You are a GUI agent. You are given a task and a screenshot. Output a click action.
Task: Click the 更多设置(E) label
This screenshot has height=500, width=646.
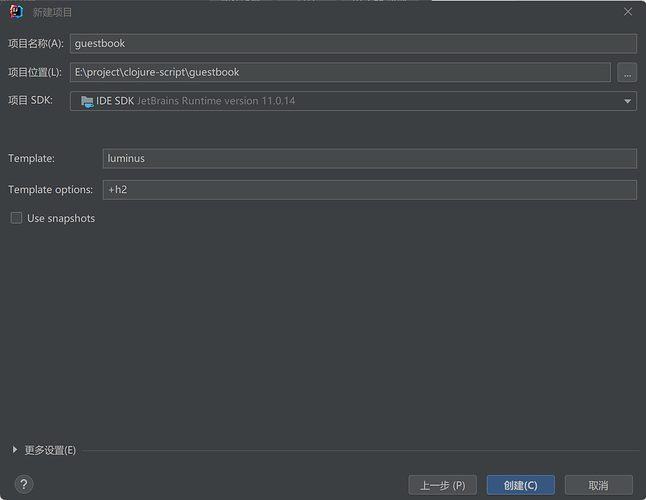(x=50, y=450)
